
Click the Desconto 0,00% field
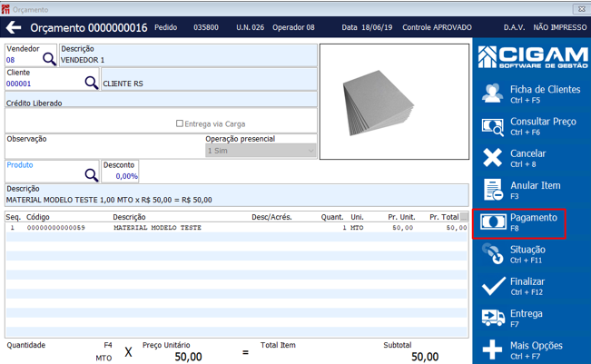(x=120, y=176)
